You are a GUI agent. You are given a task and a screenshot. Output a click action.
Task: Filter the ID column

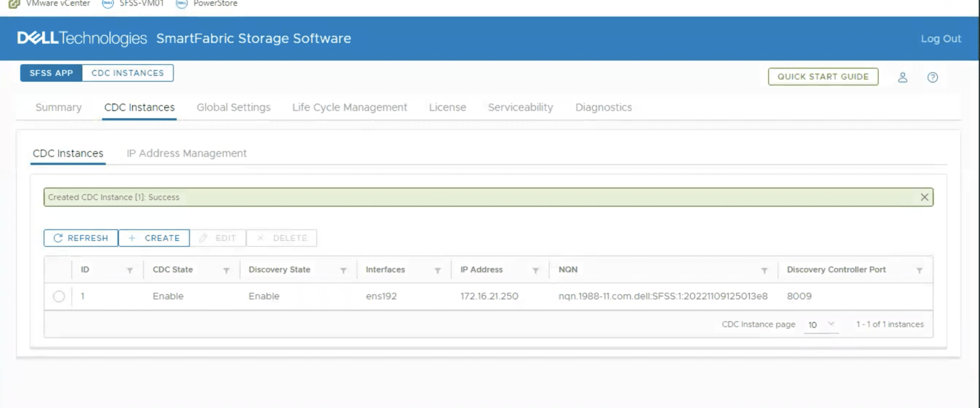coord(130,270)
